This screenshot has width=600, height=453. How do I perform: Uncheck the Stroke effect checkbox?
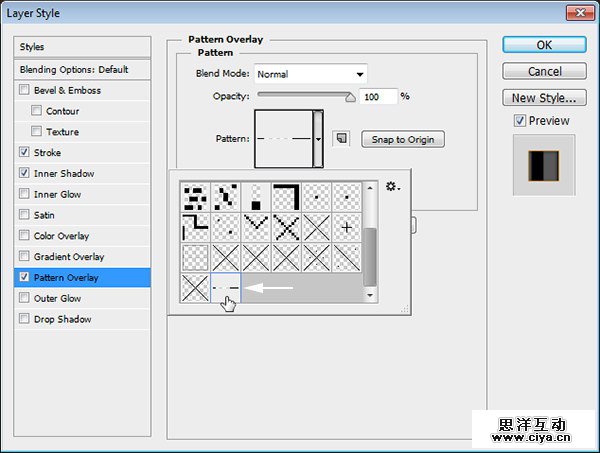coord(24,153)
